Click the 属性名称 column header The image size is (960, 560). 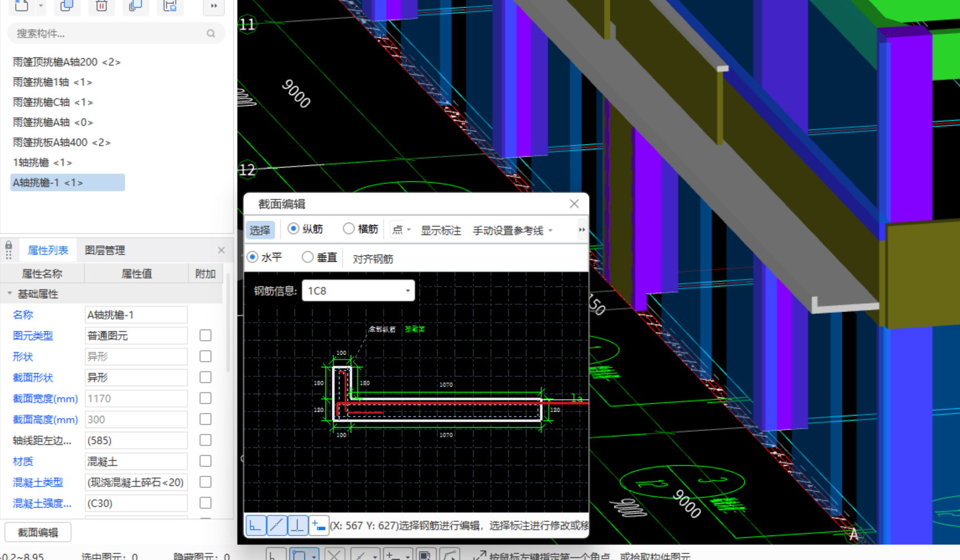42,274
